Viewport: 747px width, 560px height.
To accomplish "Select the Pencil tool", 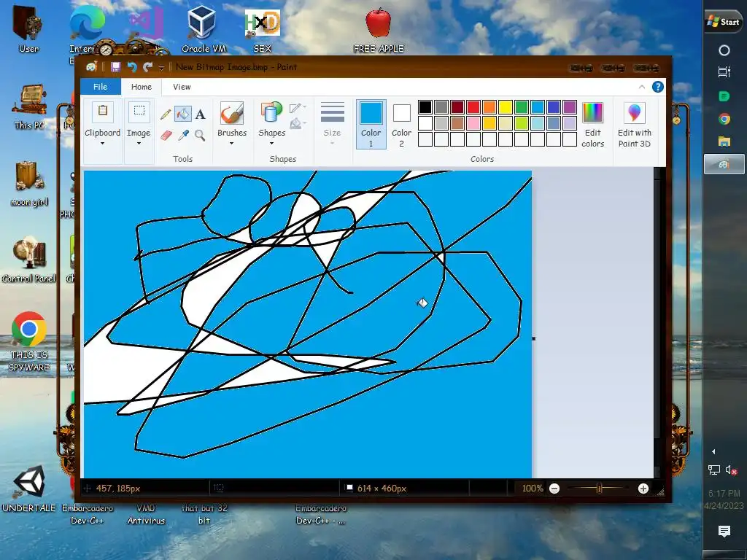I will tap(166, 114).
